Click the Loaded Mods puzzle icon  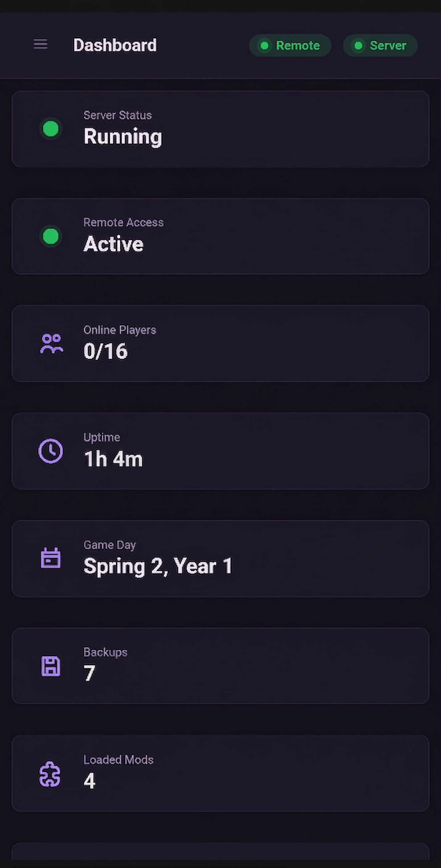(50, 774)
